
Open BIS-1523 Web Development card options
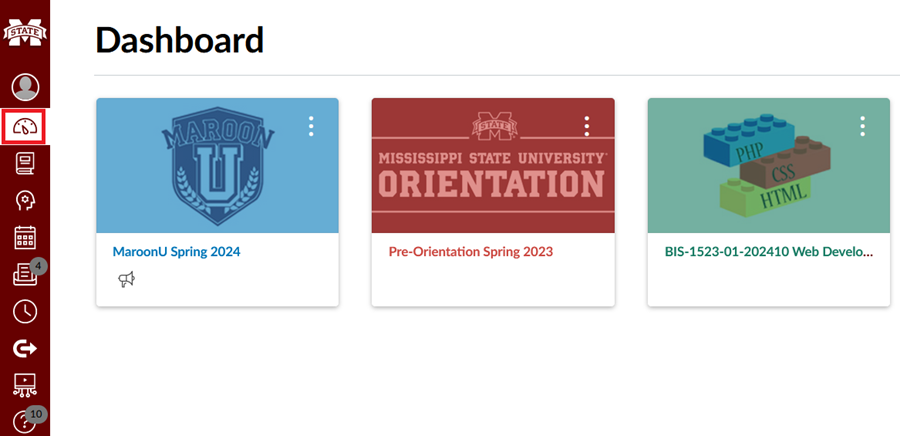pos(862,126)
